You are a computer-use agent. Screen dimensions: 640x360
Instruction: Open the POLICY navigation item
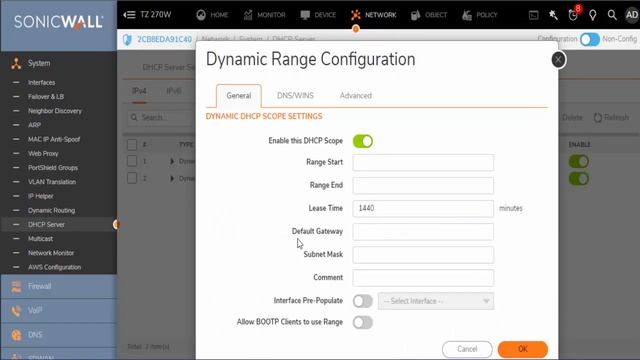pyautogui.click(x=480, y=15)
